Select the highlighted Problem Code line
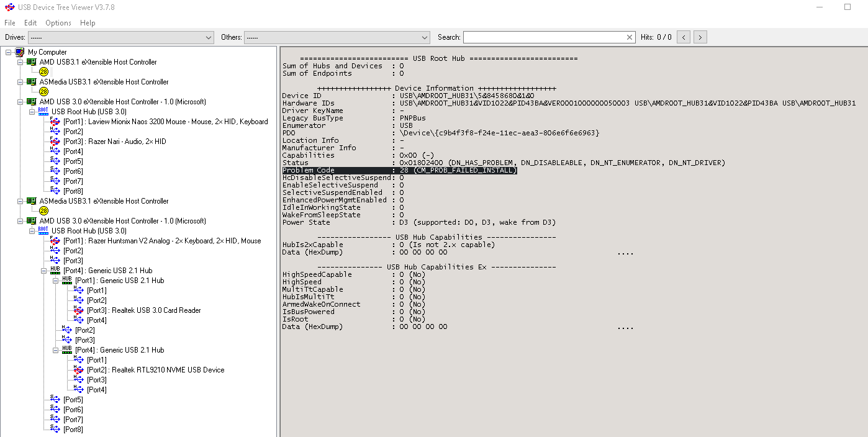The height and width of the screenshot is (437, 868). pyautogui.click(x=399, y=170)
